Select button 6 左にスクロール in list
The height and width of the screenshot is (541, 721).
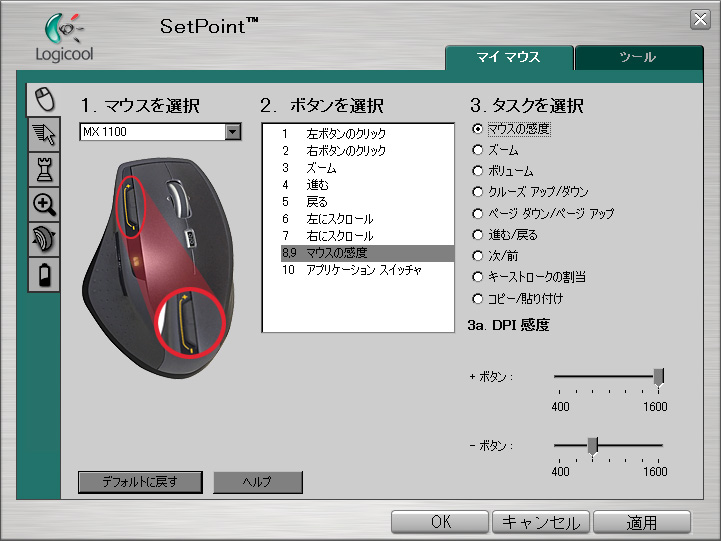coord(367,219)
